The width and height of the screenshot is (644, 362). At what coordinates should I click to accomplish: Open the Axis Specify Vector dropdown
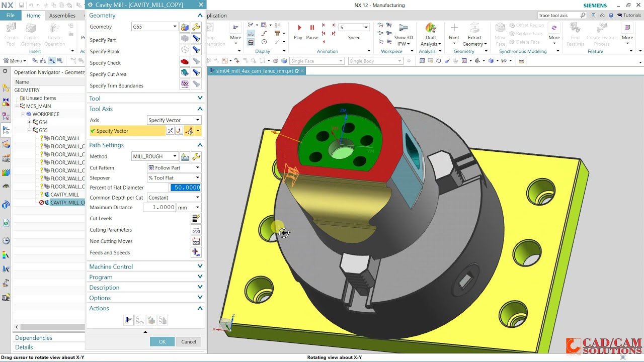tap(197, 120)
